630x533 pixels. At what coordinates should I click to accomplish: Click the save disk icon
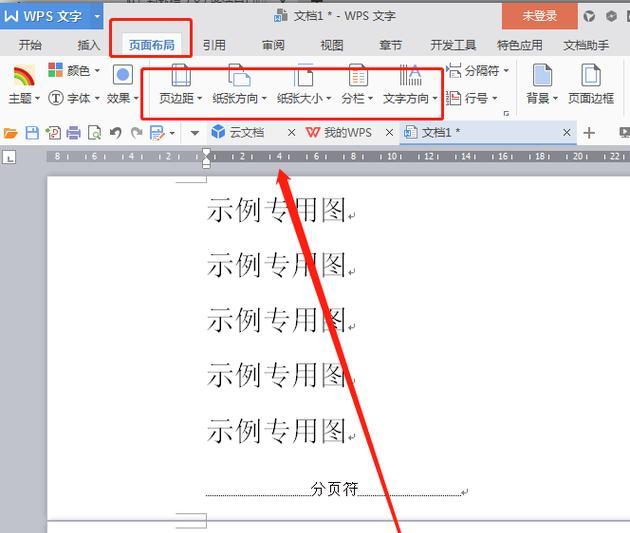point(32,133)
